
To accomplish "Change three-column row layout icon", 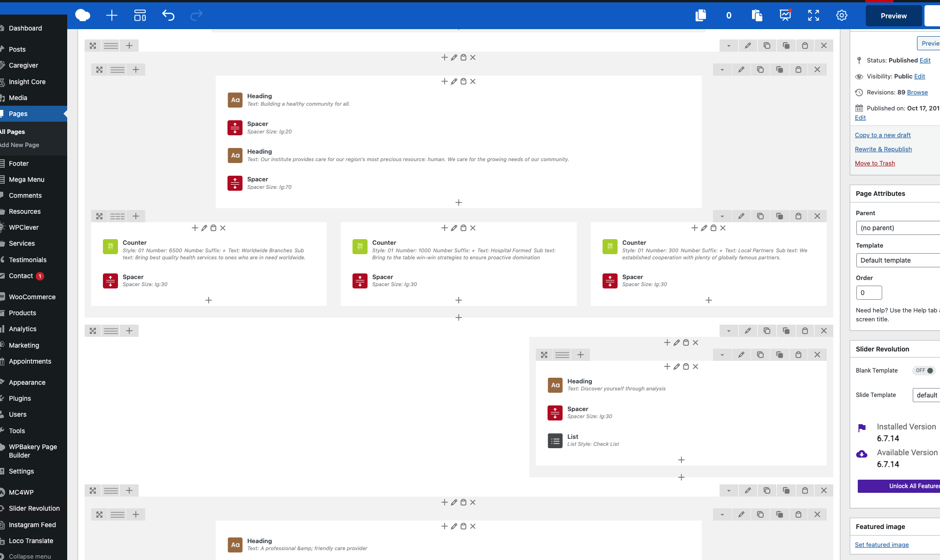I will (117, 216).
